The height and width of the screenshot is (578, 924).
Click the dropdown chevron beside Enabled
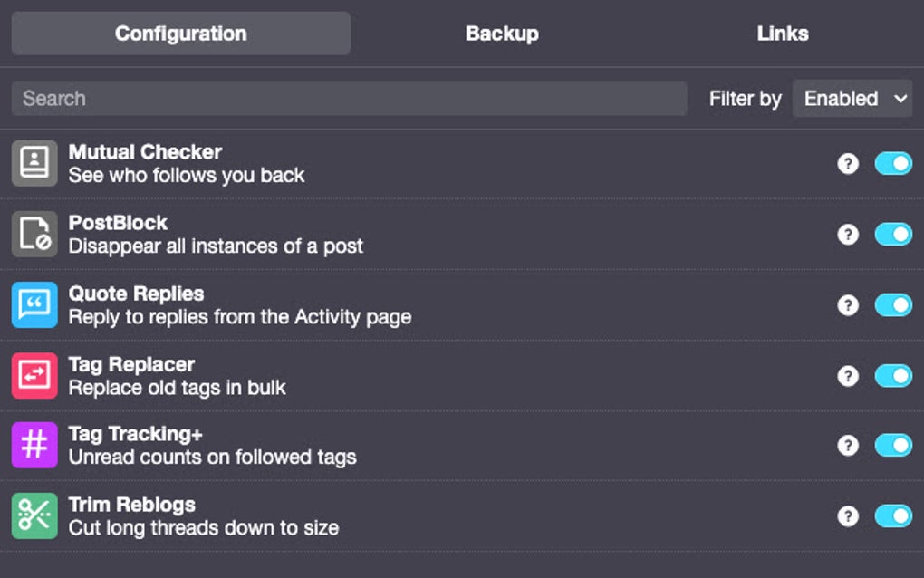[x=900, y=100]
